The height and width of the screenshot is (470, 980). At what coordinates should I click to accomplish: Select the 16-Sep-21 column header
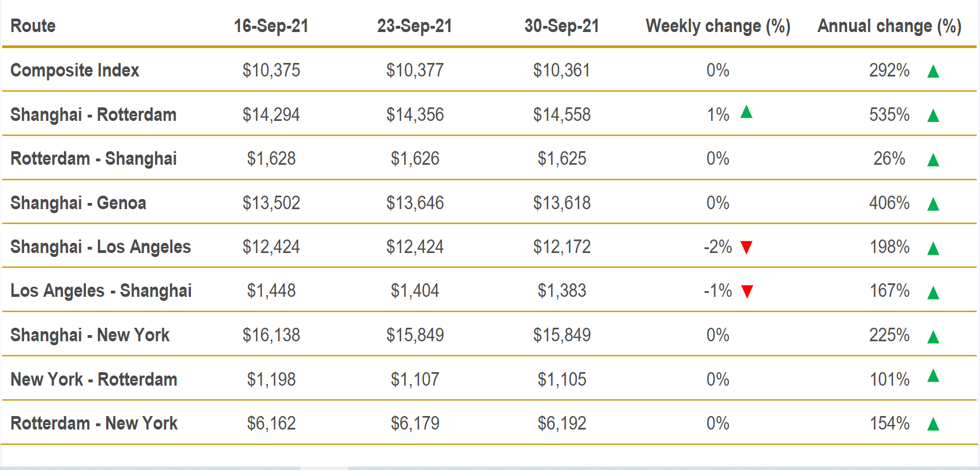coord(271,26)
